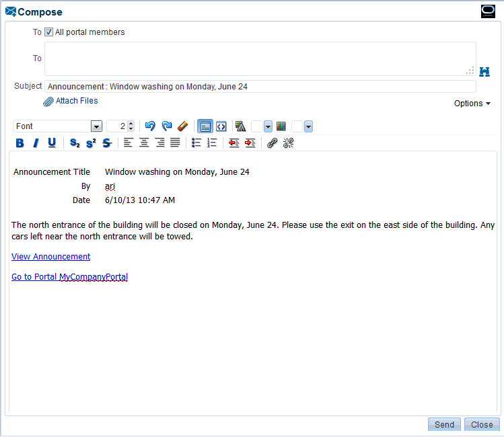Viewport: 504px width, 437px height.
Task: Click the Send button
Action: pyautogui.click(x=444, y=424)
